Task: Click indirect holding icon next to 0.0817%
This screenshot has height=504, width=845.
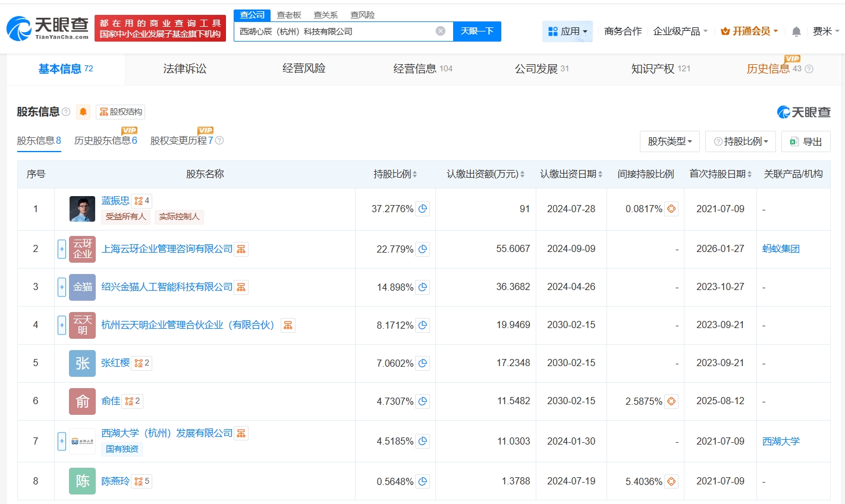Action: 671,209
